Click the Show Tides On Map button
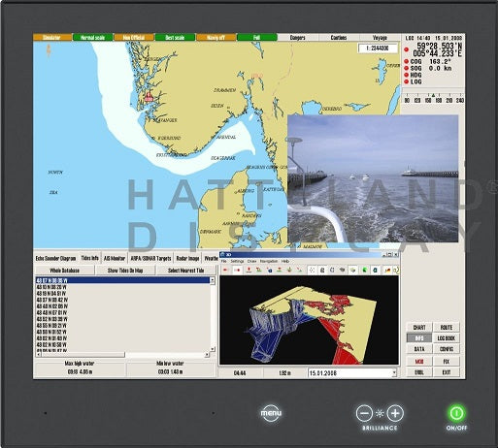This screenshot has height=448, width=498. [x=125, y=271]
